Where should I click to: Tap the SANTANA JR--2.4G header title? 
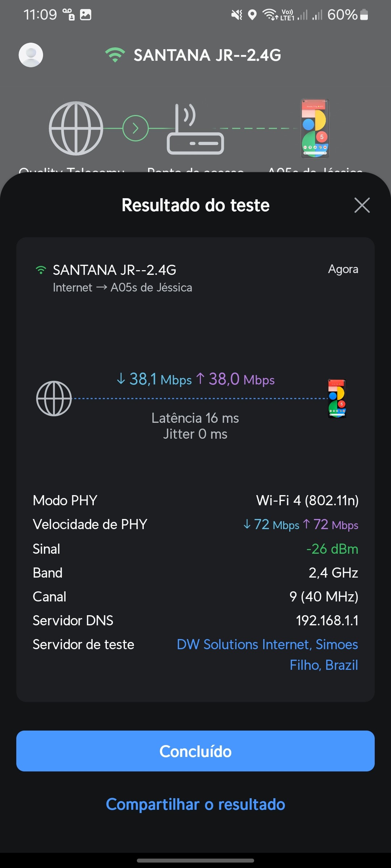click(207, 55)
